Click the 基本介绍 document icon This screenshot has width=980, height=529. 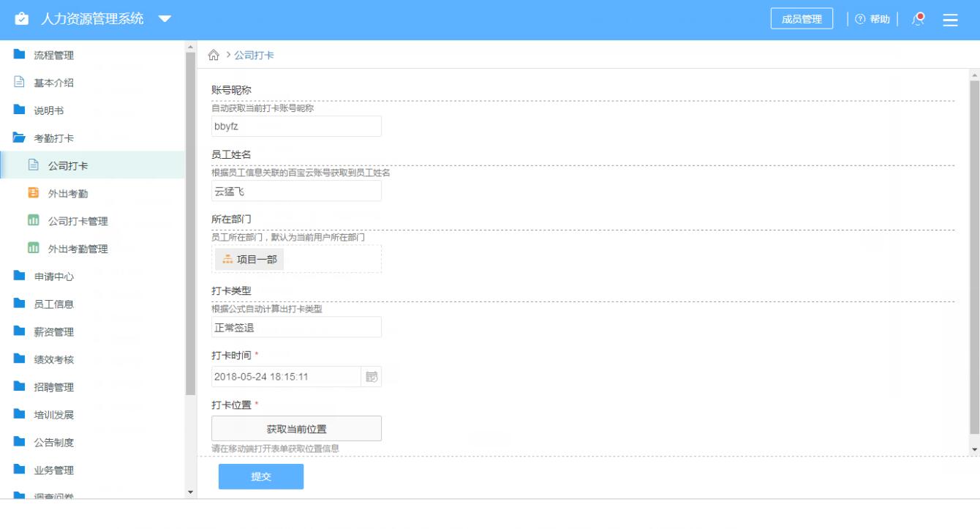20,83
